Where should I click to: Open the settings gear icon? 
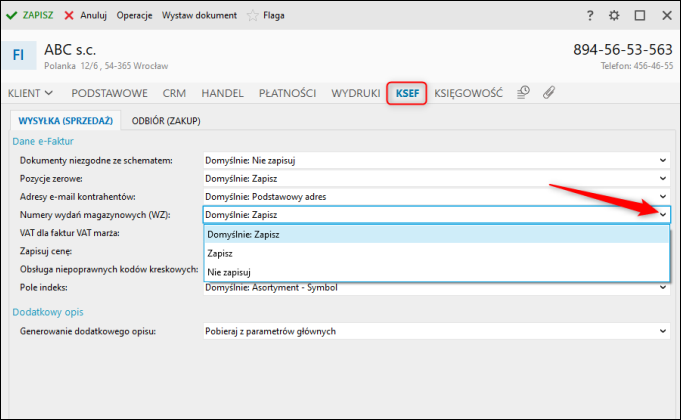point(614,16)
